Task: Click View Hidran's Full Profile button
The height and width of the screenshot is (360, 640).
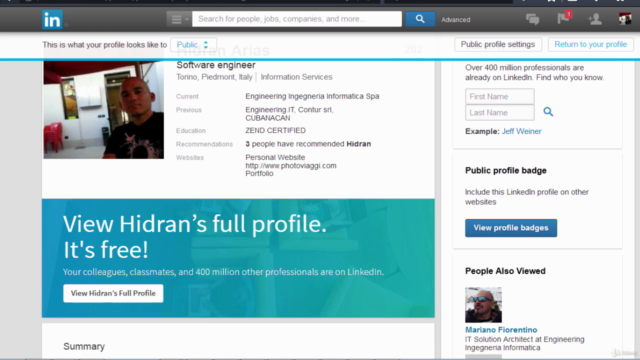Action: [x=113, y=293]
